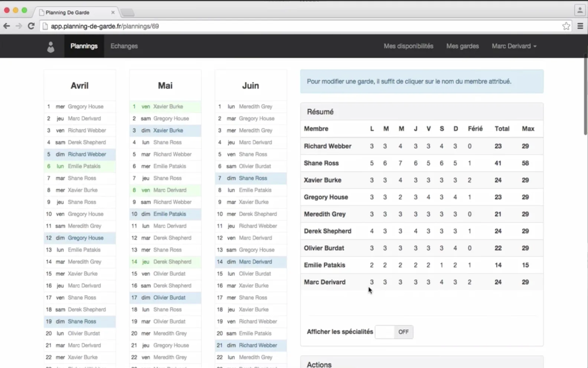Select Derek Shepherd in the summary table

tap(327, 231)
